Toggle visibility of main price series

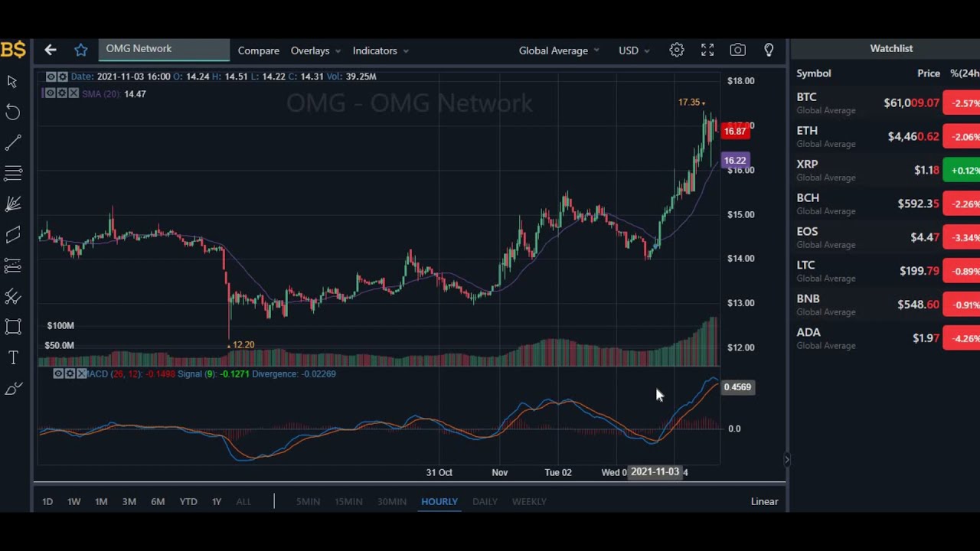click(x=51, y=77)
